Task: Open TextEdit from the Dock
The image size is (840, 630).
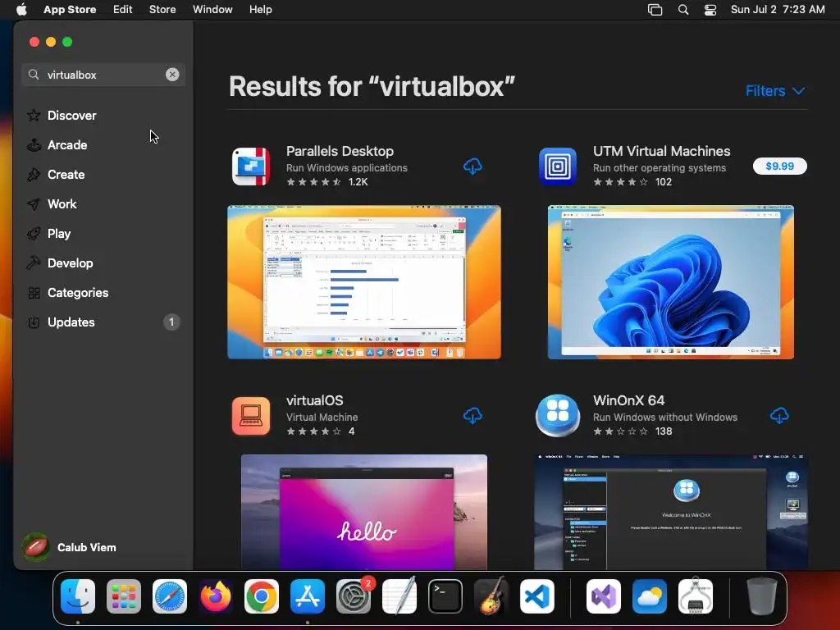Action: pos(399,596)
